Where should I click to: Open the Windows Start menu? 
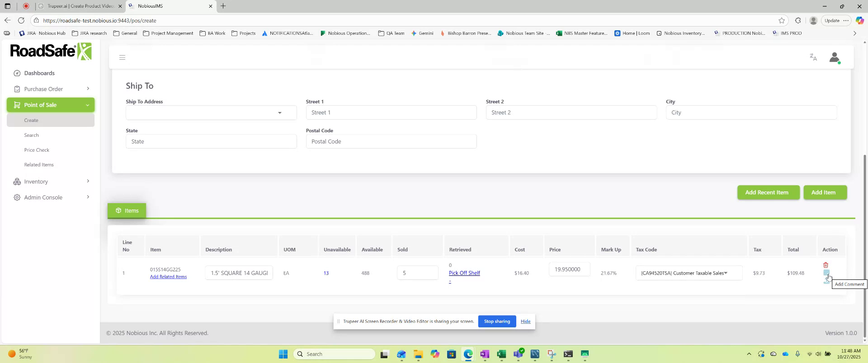click(x=283, y=354)
